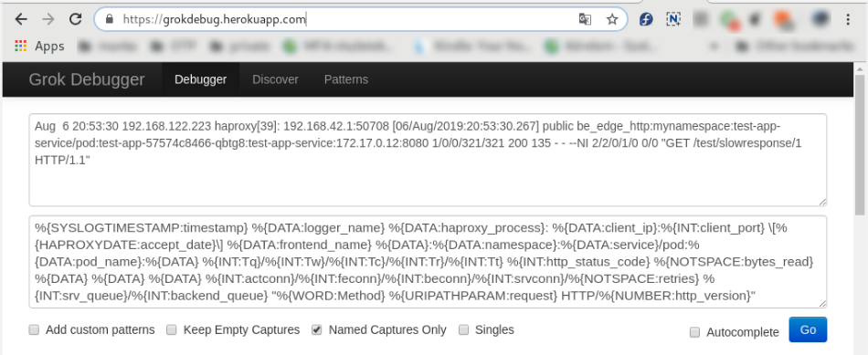Open the translate page icon in address bar
The height and width of the screenshot is (355, 868).
tap(585, 19)
